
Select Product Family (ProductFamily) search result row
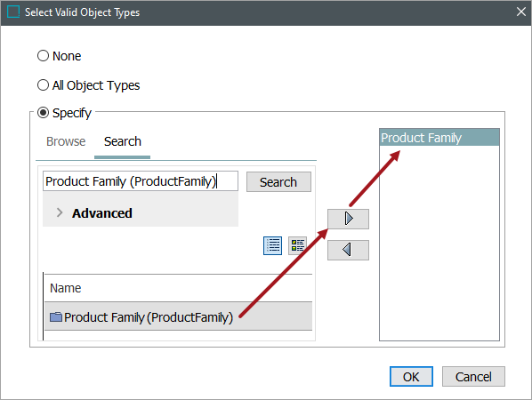point(179,316)
